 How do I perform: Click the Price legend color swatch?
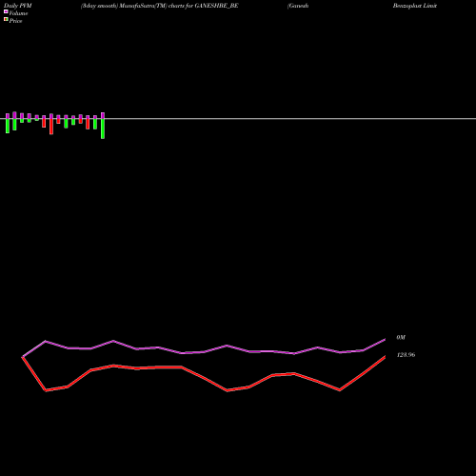6,19
